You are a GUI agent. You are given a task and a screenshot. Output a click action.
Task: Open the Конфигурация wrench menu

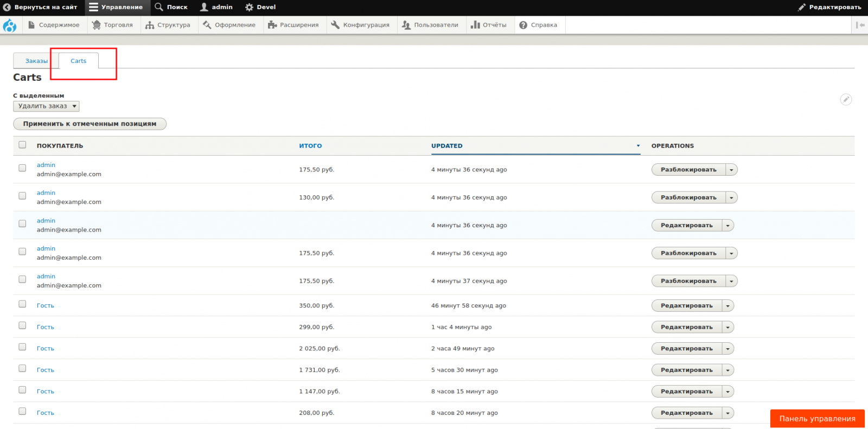tap(361, 25)
